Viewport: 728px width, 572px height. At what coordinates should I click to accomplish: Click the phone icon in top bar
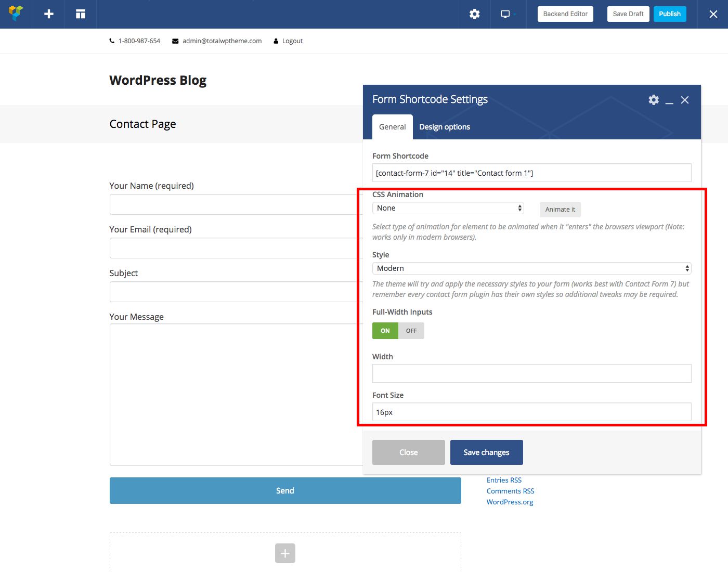112,41
